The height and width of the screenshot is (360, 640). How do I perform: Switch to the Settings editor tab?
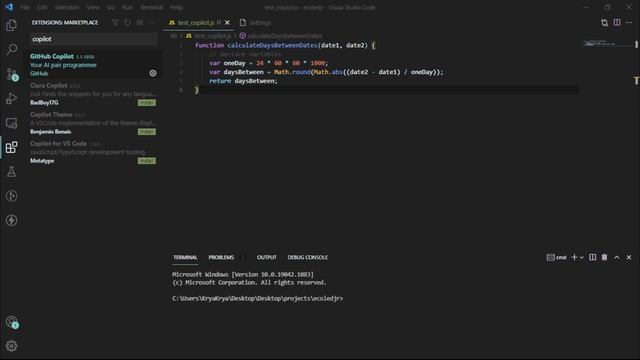[255, 22]
